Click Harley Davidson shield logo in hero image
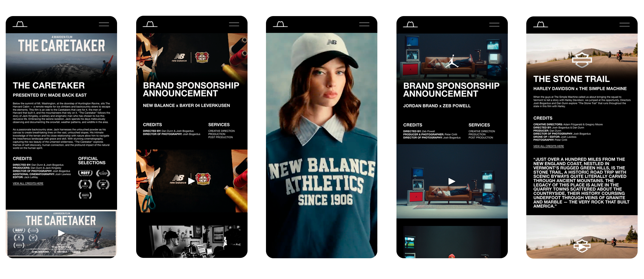The height and width of the screenshot is (279, 644). coord(582,60)
